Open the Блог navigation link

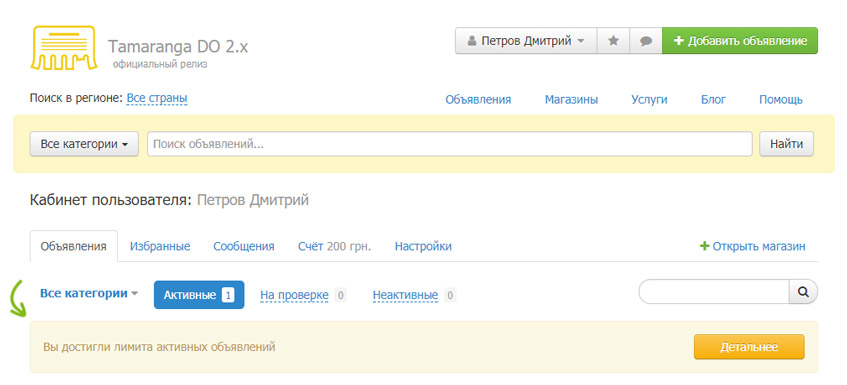click(x=714, y=100)
